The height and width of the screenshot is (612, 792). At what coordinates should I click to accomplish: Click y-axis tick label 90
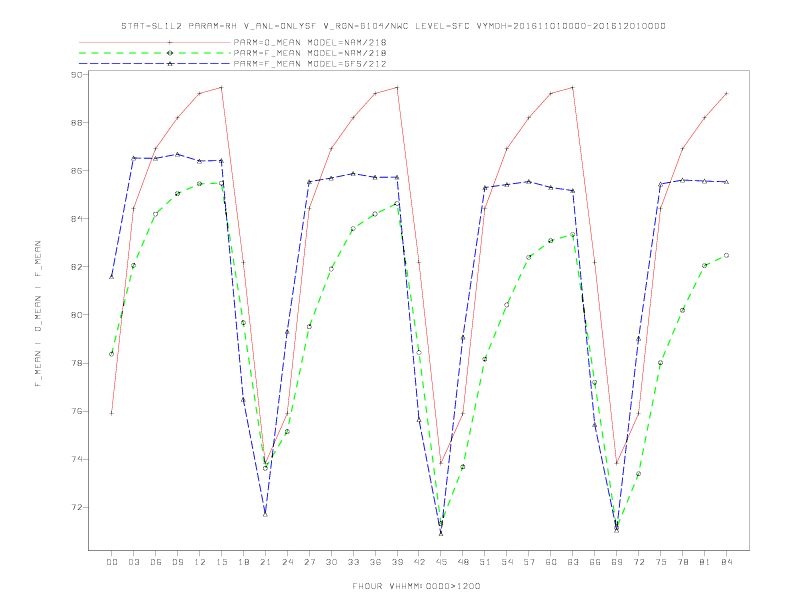tap(77, 75)
